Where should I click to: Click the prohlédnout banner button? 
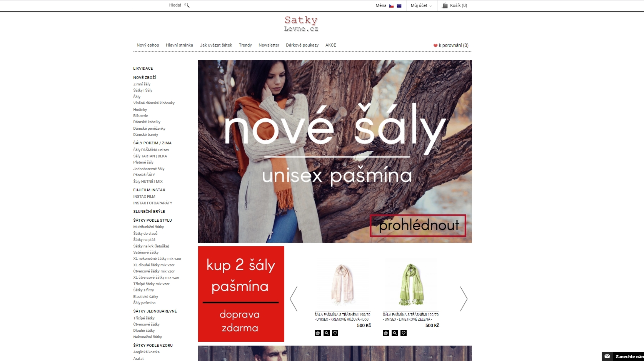click(418, 226)
